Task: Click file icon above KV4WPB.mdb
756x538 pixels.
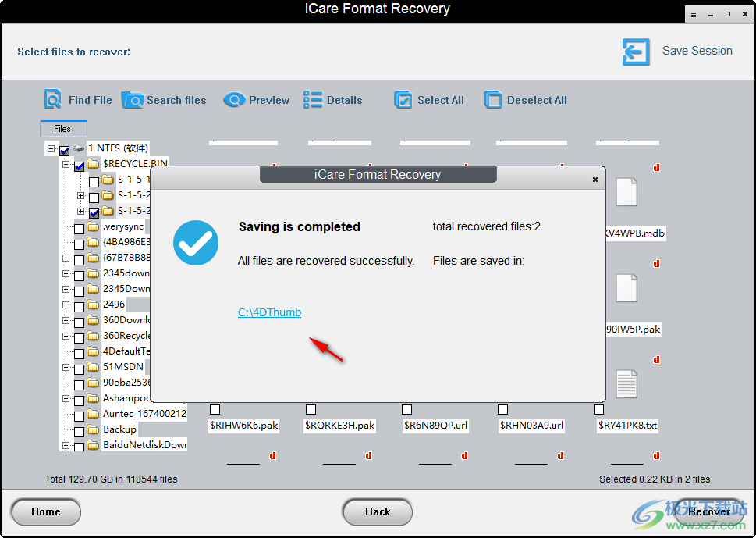Action: [626, 192]
